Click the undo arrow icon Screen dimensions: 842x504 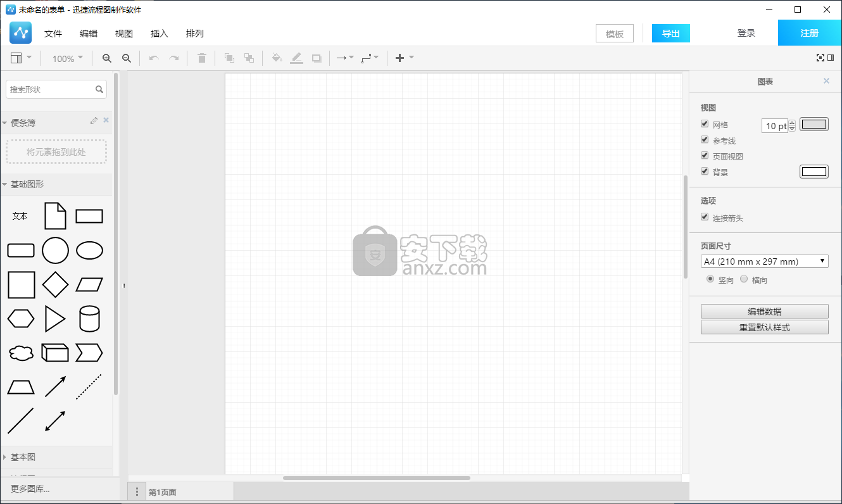pyautogui.click(x=154, y=58)
